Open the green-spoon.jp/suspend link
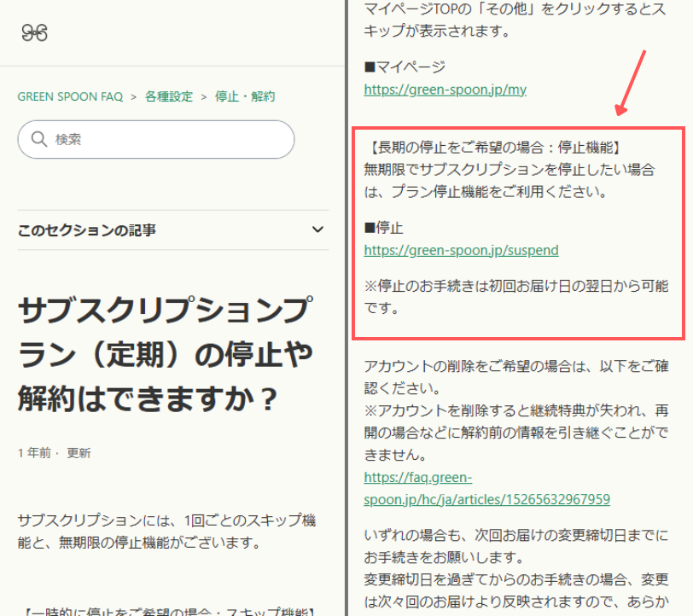Image resolution: width=693 pixels, height=616 pixels. 461,251
